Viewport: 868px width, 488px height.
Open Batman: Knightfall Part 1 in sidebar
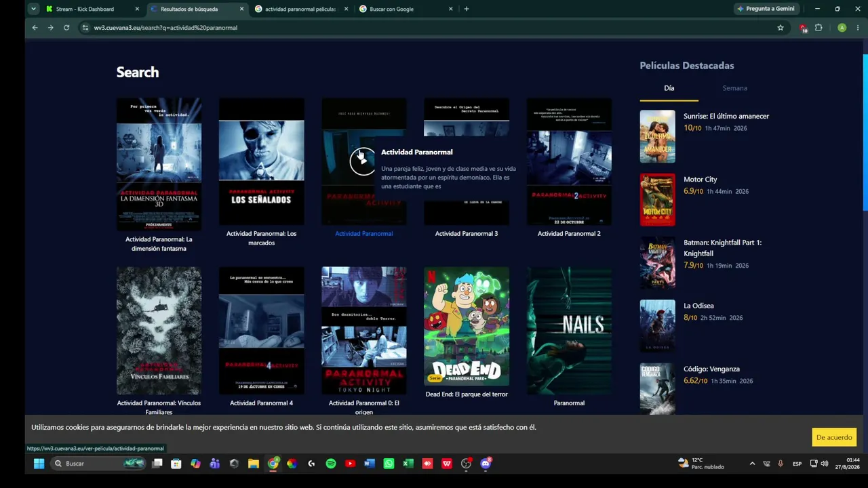pyautogui.click(x=722, y=248)
